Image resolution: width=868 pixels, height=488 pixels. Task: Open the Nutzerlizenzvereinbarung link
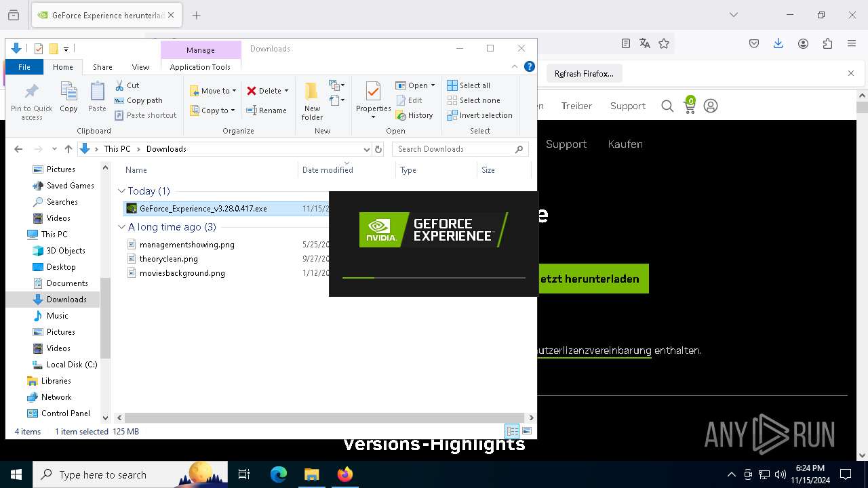point(594,350)
